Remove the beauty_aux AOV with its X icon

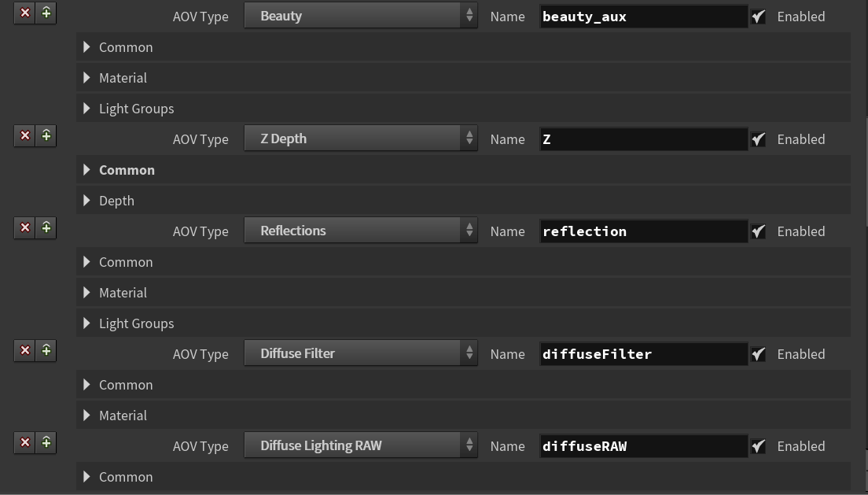click(x=25, y=13)
